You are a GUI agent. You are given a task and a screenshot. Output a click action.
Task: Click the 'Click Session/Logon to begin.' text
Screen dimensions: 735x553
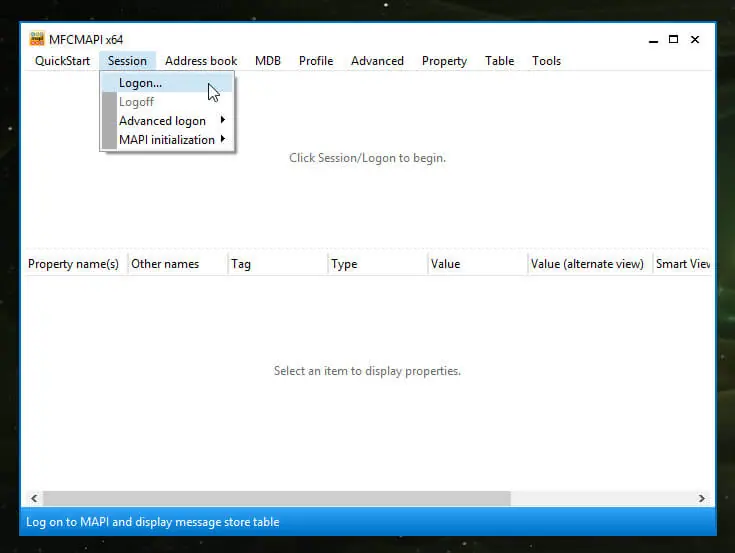[x=367, y=158]
